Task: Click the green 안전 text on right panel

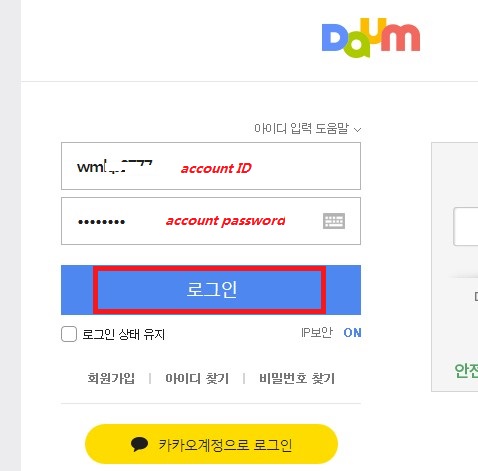Action: tap(466, 370)
